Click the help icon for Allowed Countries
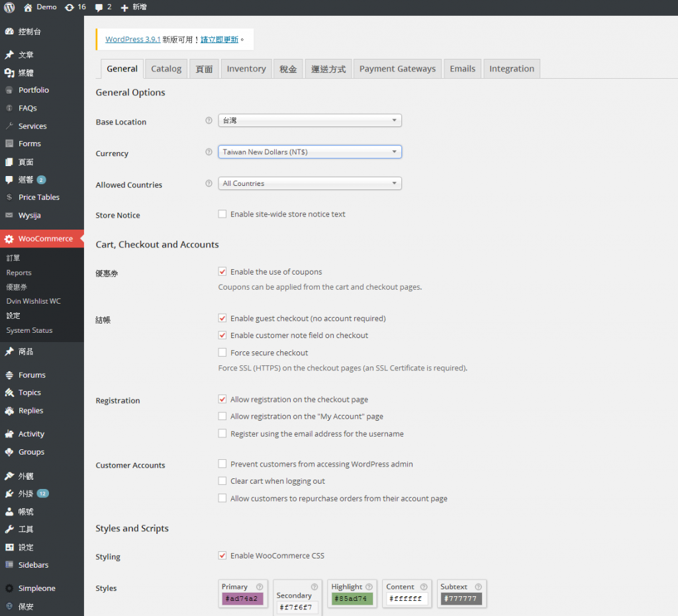Screen dimensions: 678x616 (x=209, y=184)
